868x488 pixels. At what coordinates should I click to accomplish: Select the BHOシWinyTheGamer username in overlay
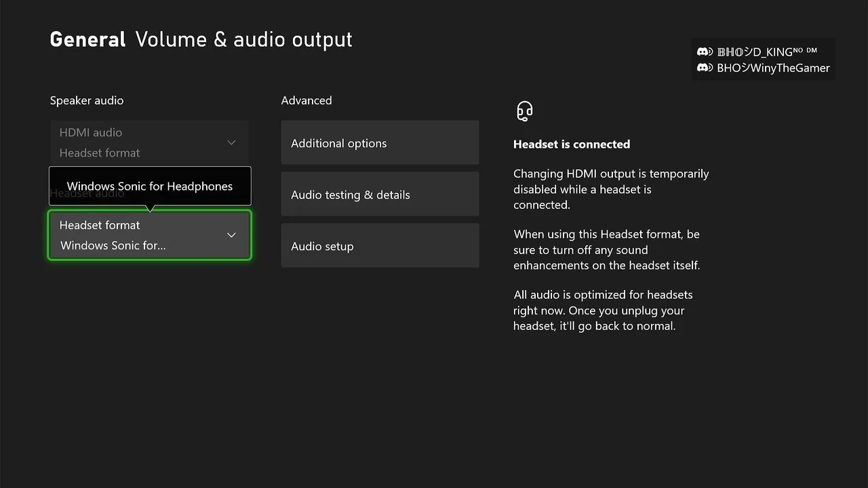773,68
